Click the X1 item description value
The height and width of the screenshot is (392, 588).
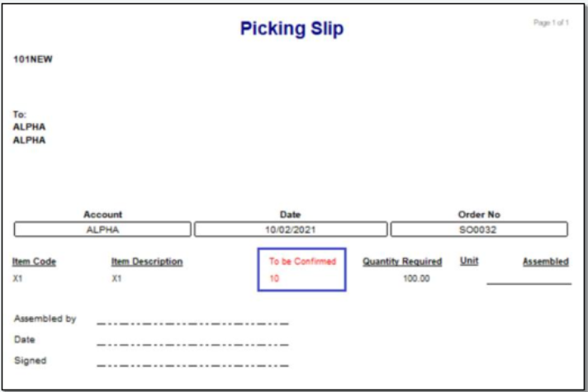116,278
